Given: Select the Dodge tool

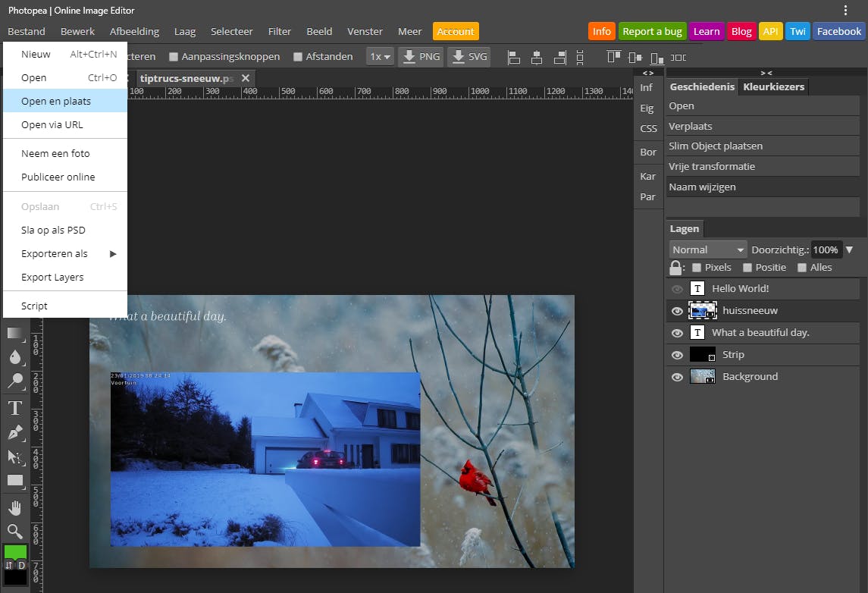Looking at the screenshot, I should [x=14, y=381].
